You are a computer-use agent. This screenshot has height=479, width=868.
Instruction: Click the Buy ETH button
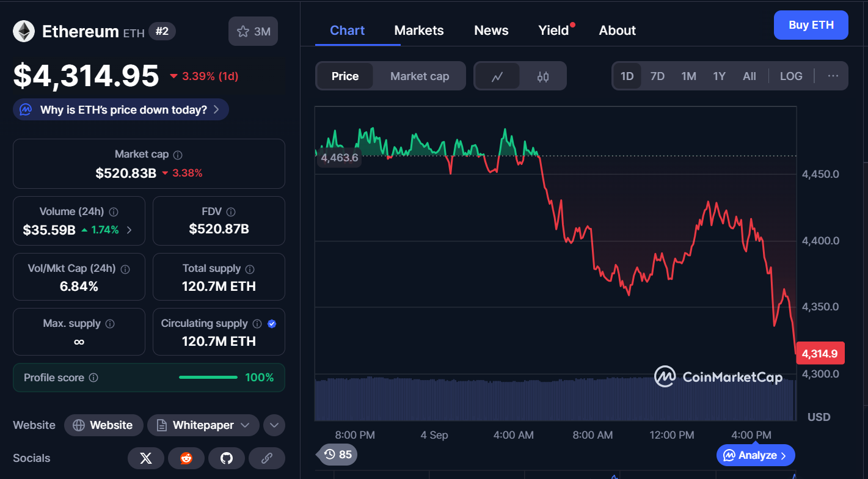(811, 25)
